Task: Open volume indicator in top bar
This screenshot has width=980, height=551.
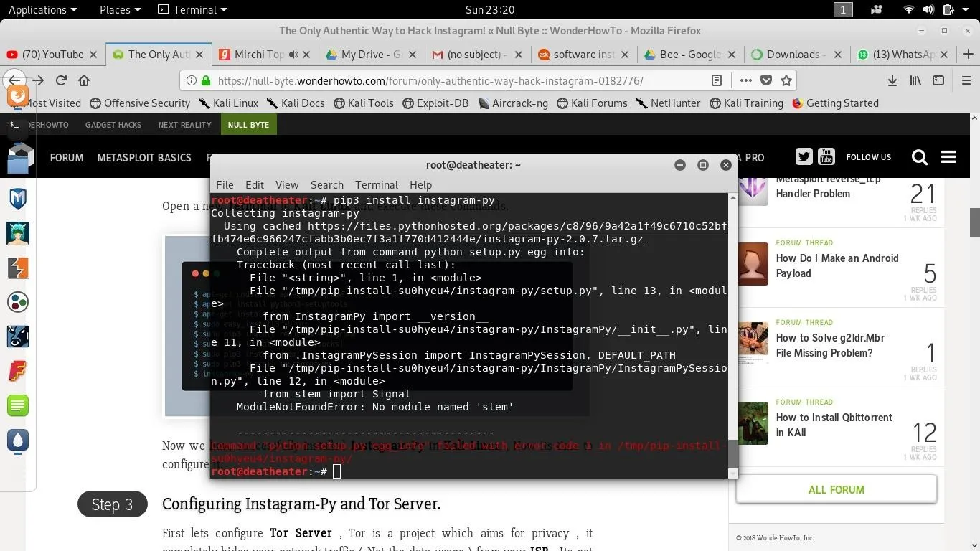Action: (928, 9)
